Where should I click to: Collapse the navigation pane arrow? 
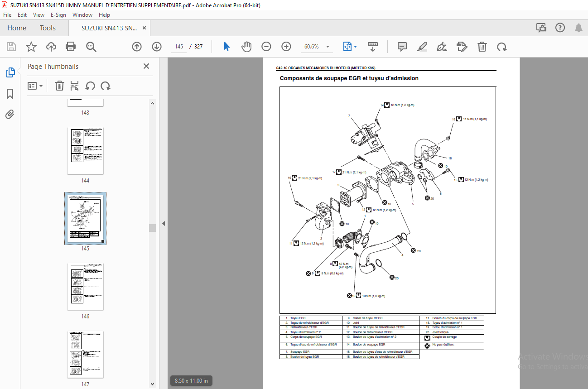[164, 223]
